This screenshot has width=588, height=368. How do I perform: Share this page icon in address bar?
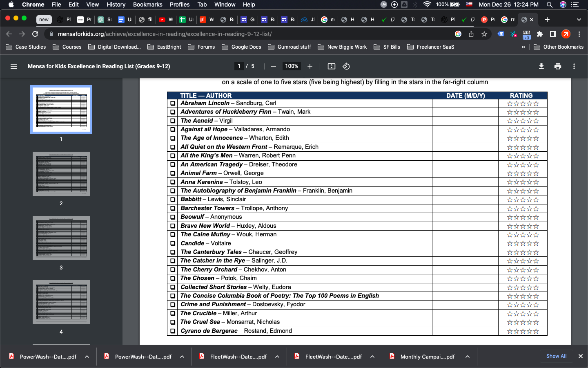pyautogui.click(x=471, y=34)
